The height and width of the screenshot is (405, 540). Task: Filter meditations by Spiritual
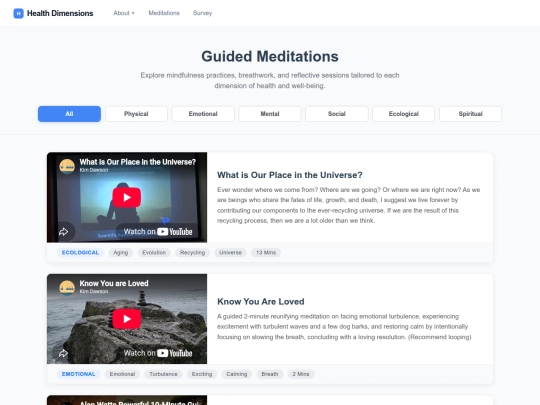[470, 114]
